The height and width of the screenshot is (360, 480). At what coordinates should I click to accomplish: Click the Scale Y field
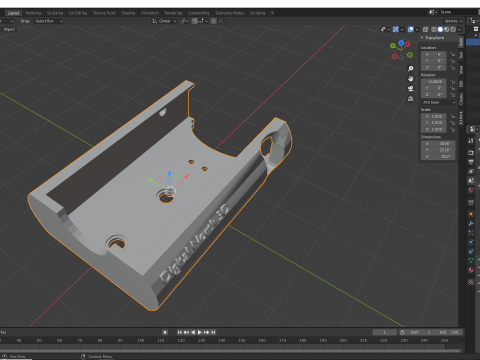[433, 123]
